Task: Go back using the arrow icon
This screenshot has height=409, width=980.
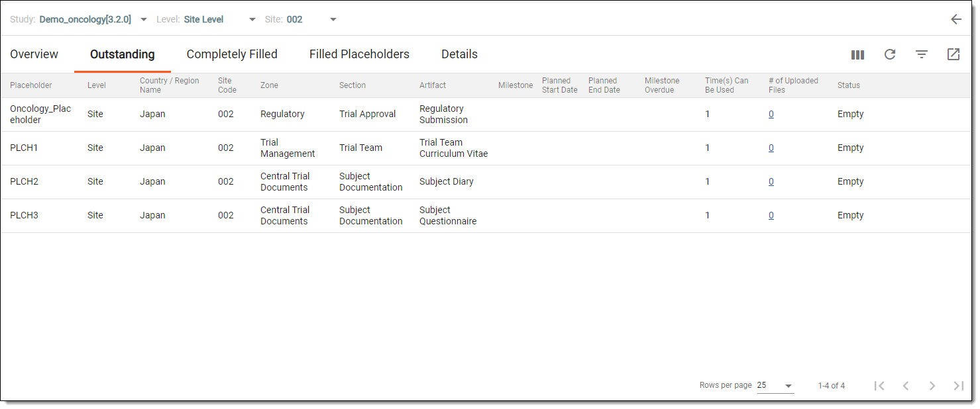Action: pos(955,19)
